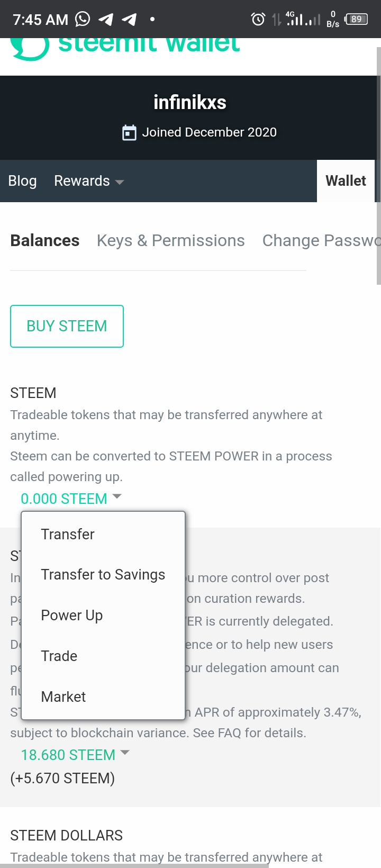Image resolution: width=381 pixels, height=868 pixels.
Task: Switch to the Blog tab
Action: click(x=22, y=181)
